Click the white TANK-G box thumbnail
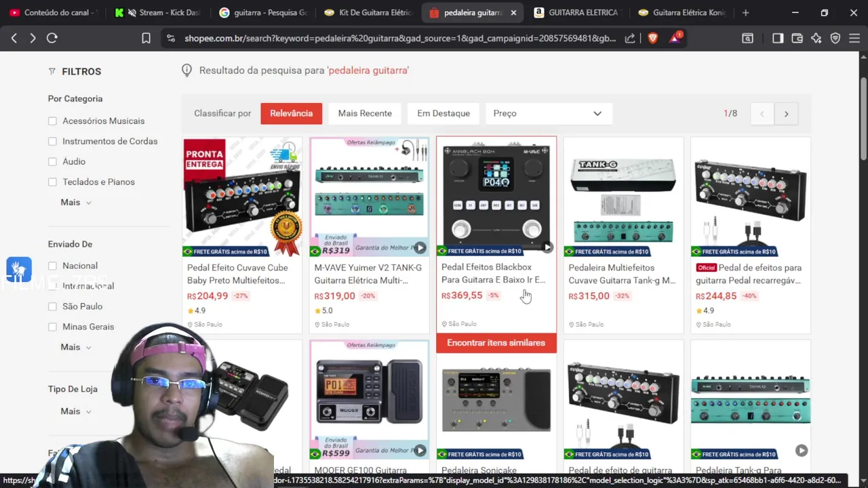This screenshot has width=868, height=488. [x=623, y=197]
